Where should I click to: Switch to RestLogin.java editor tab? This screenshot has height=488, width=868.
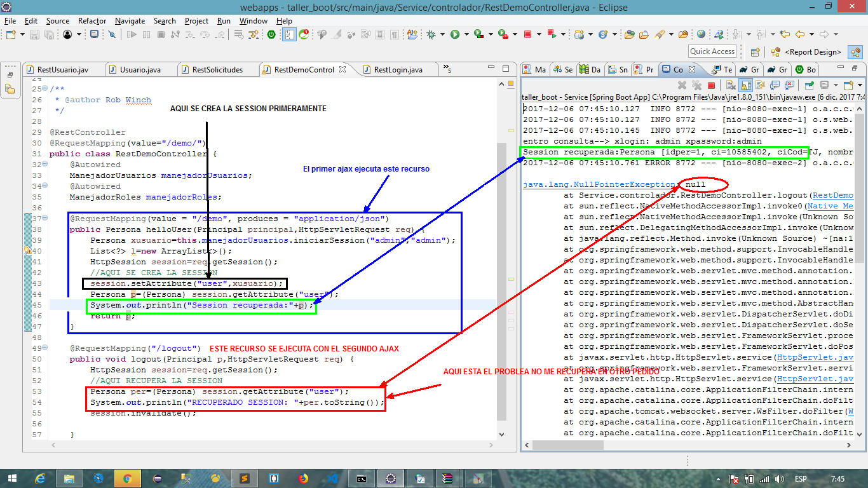point(398,70)
